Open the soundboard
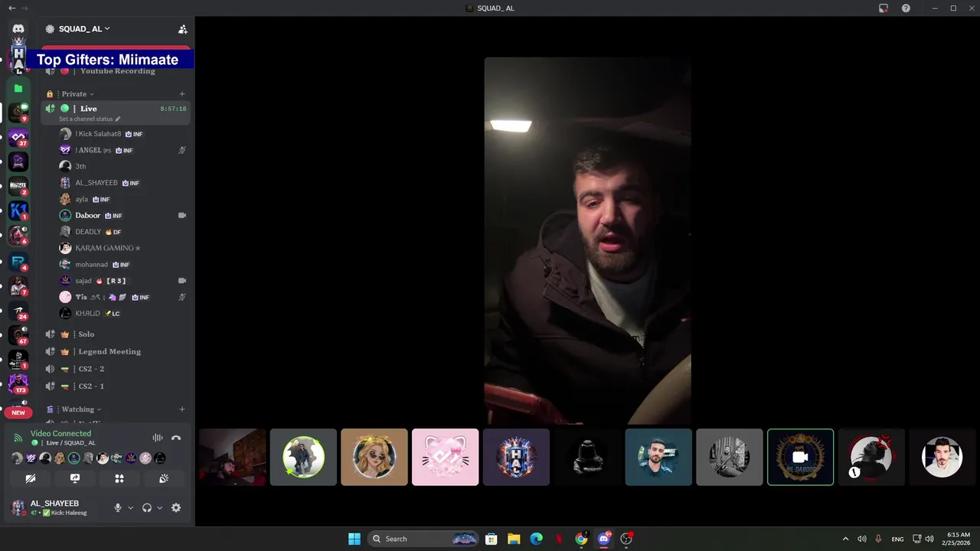Image resolution: width=980 pixels, height=551 pixels. click(163, 478)
